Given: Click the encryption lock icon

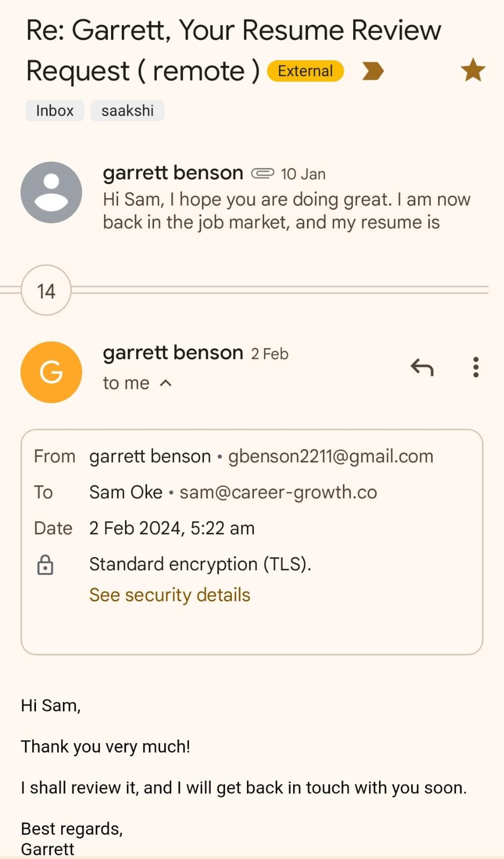Looking at the screenshot, I should (x=45, y=565).
